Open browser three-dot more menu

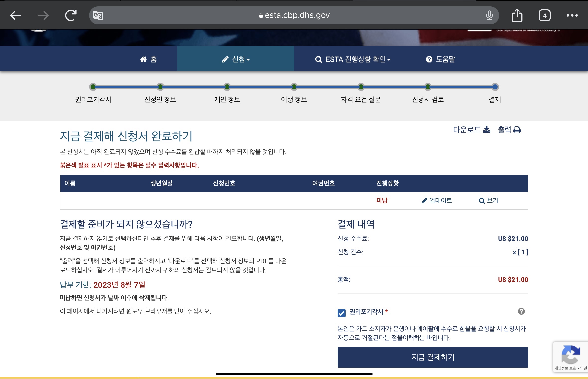(x=572, y=15)
